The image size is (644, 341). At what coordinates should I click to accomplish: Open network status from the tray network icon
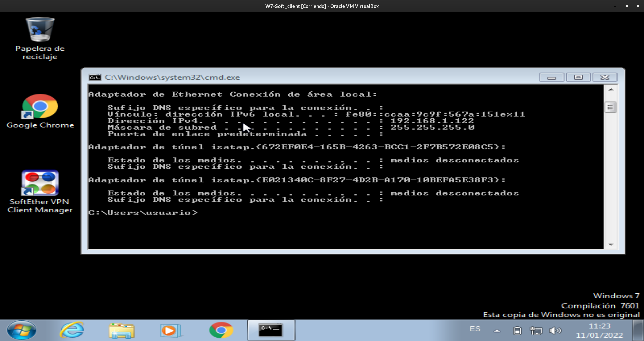[537, 330]
